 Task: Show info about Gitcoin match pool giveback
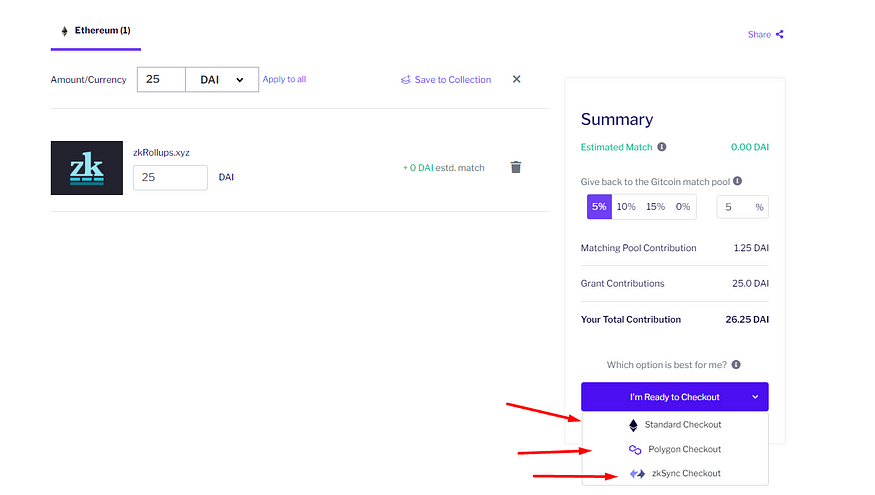[737, 181]
